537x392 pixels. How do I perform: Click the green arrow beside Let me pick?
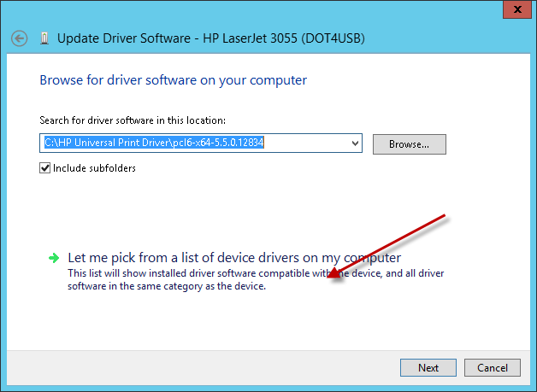pos(54,257)
